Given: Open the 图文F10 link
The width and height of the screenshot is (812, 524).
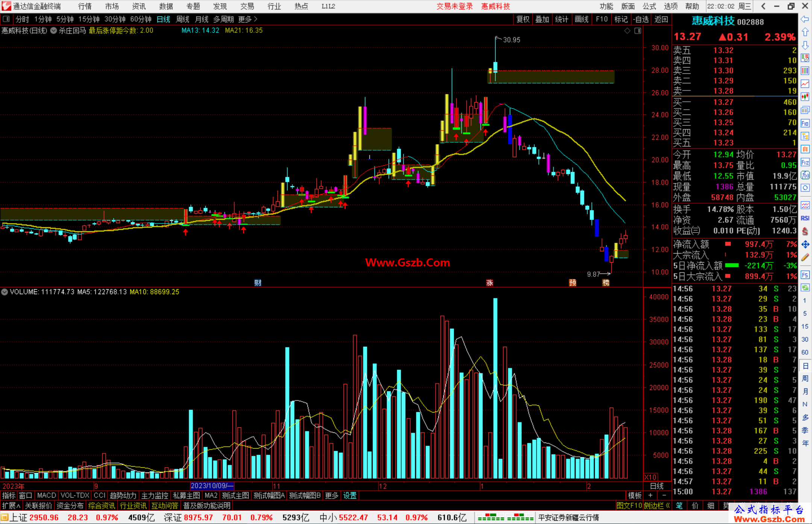Looking at the screenshot, I should tap(629, 506).
